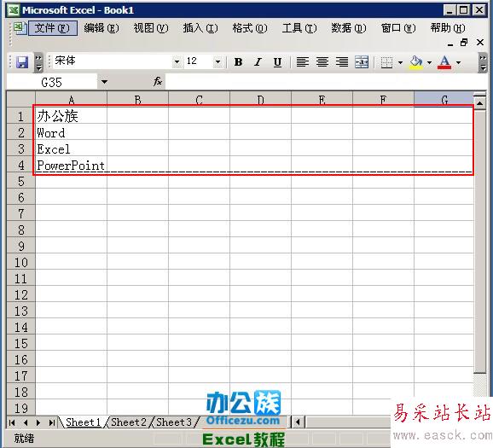Screen dimensions: 493x448
Task: Apply red Font Color
Action: (444, 62)
